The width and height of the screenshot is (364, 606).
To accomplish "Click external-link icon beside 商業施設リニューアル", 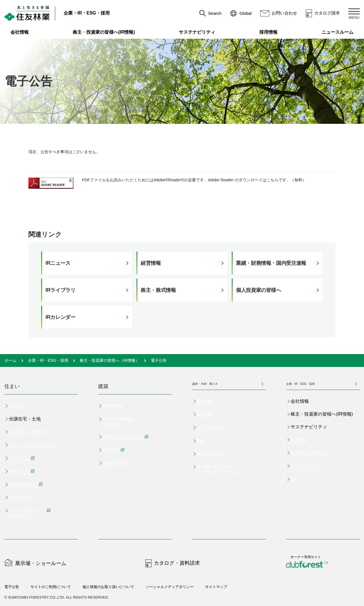I will point(146,437).
